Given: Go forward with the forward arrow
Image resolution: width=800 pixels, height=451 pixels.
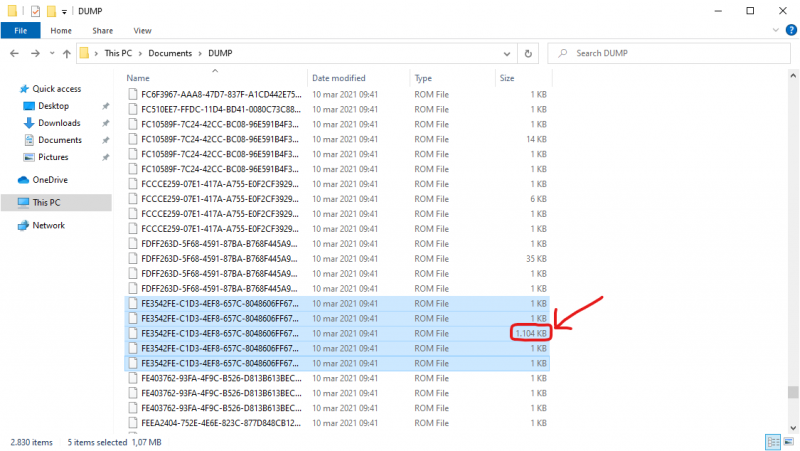Looking at the screenshot, I should [35, 53].
